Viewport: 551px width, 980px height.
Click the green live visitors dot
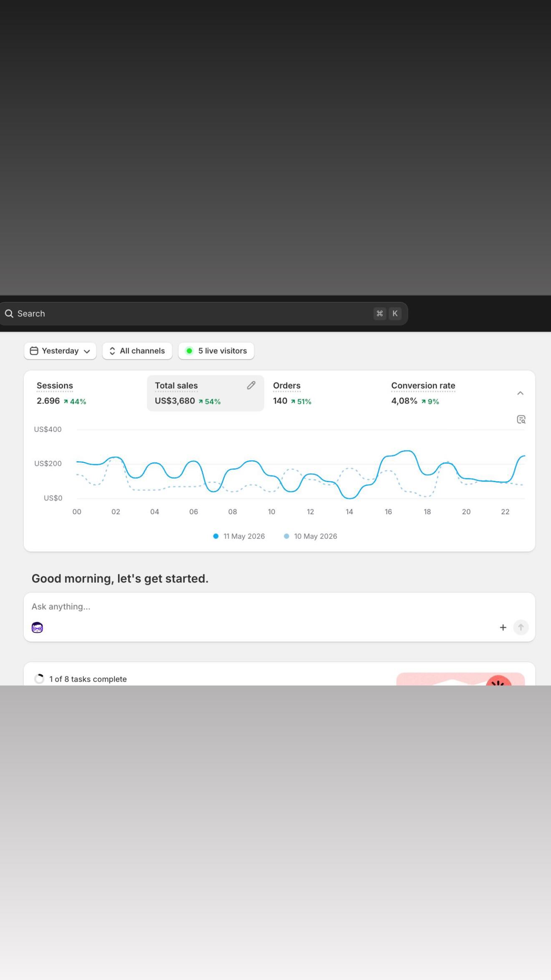point(190,351)
